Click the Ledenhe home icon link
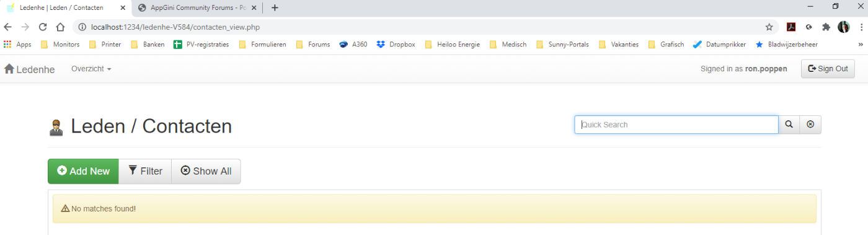 [29, 69]
